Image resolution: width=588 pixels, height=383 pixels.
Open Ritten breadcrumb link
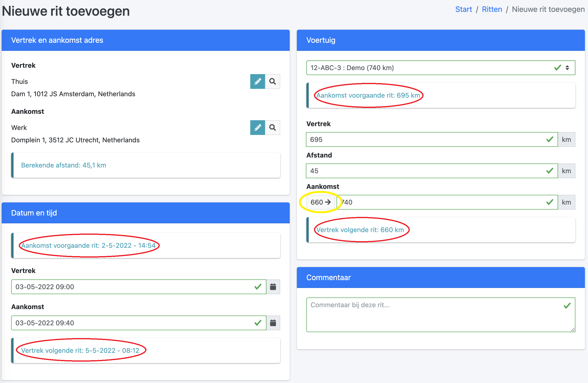[x=492, y=9]
